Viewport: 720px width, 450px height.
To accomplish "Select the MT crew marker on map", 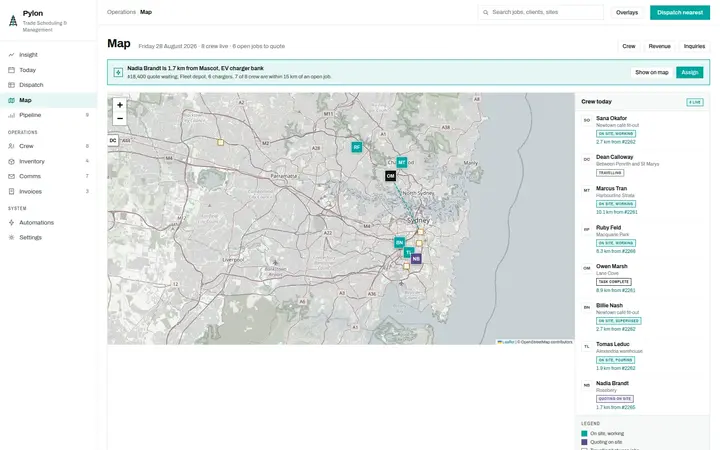I will point(402,162).
